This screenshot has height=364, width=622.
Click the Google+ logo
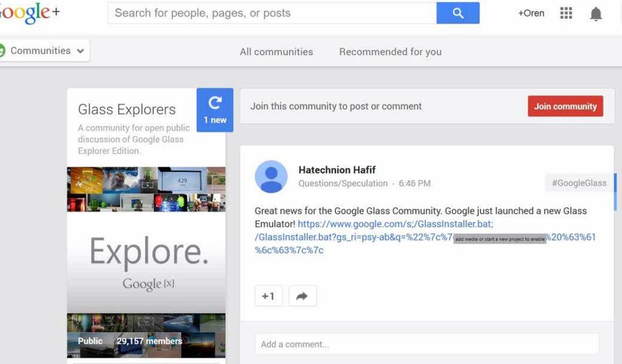click(28, 13)
